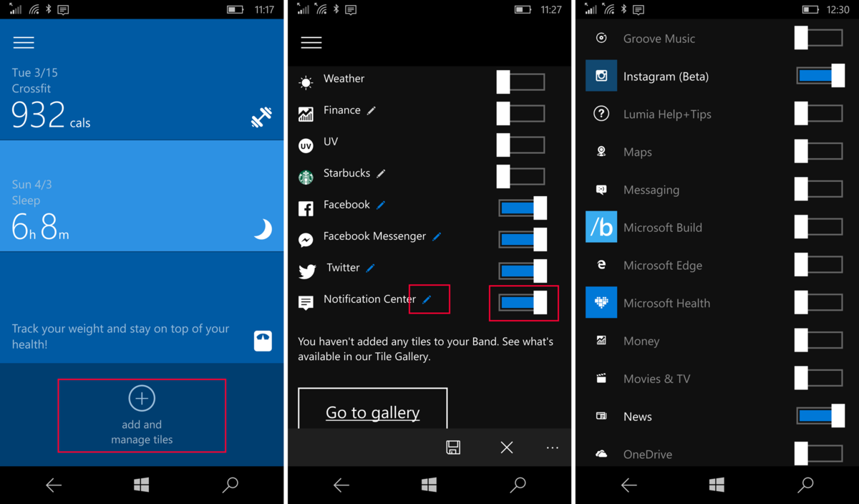Switch off the Notification Center toggle

click(523, 302)
